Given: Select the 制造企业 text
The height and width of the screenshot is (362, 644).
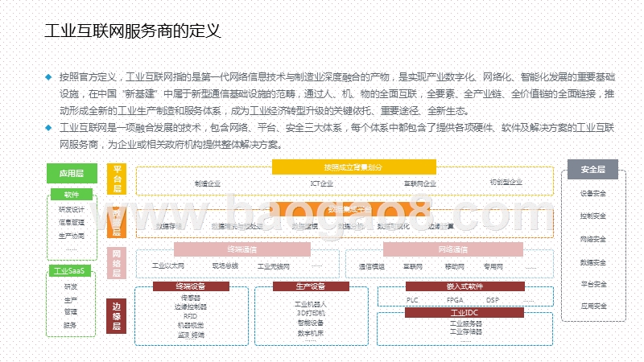Looking at the screenshot, I should coord(208,183).
